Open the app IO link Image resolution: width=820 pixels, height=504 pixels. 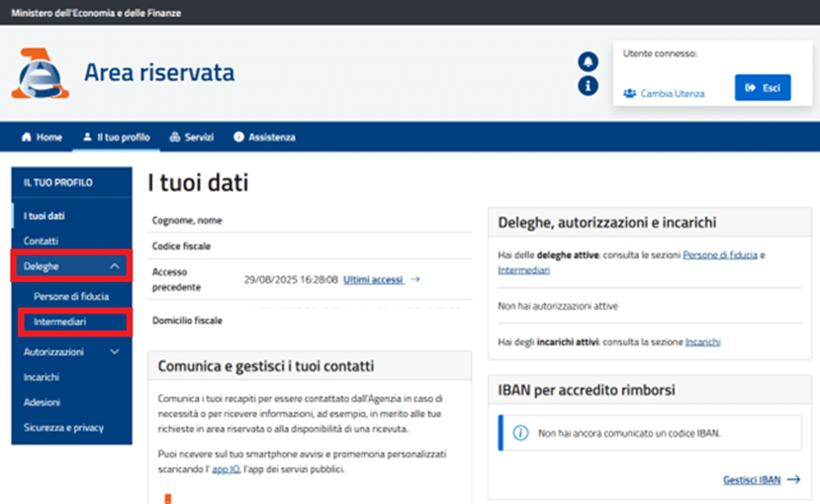[x=226, y=470]
